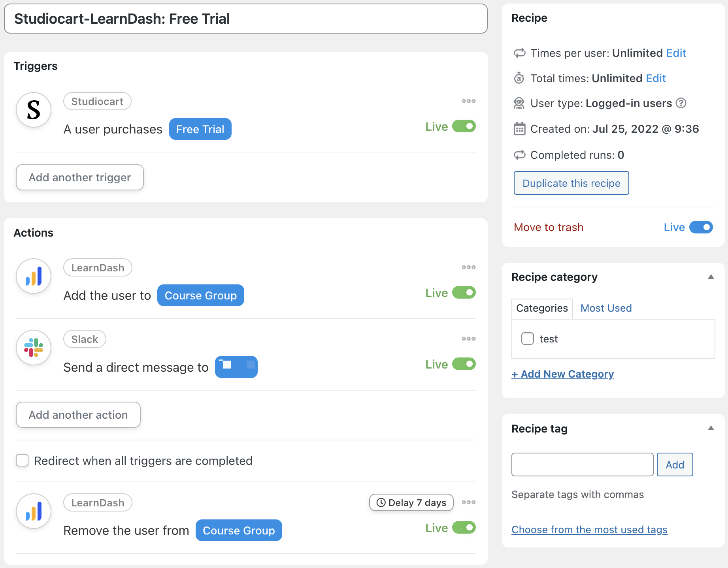728x568 pixels.
Task: Collapse the Recipe tag panel
Action: (x=711, y=428)
